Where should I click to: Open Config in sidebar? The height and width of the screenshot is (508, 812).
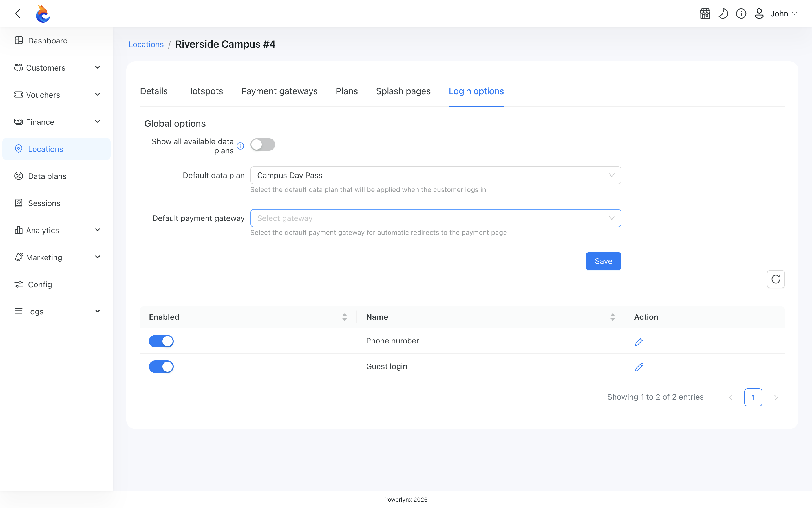tap(56, 284)
